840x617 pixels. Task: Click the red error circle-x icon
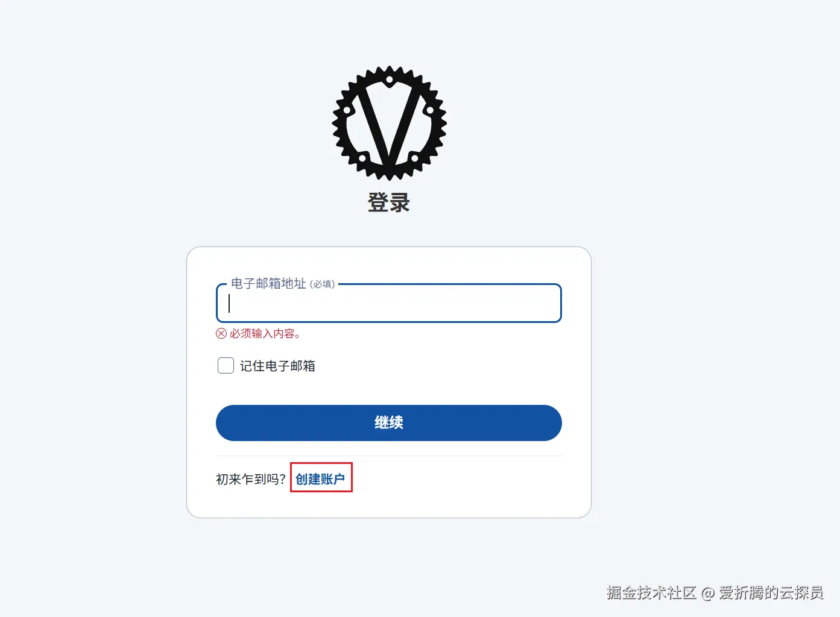[x=221, y=334]
